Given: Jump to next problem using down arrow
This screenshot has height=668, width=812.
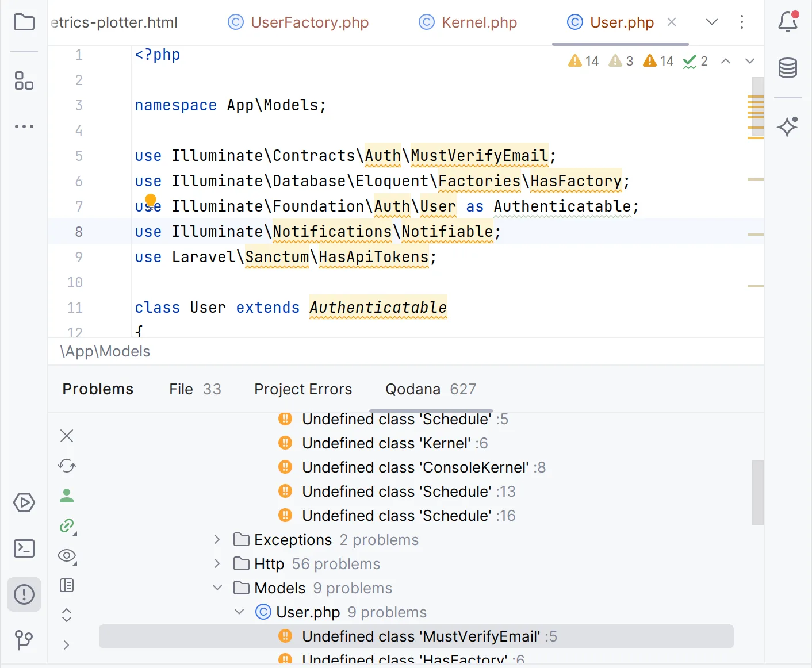Looking at the screenshot, I should coord(749,60).
